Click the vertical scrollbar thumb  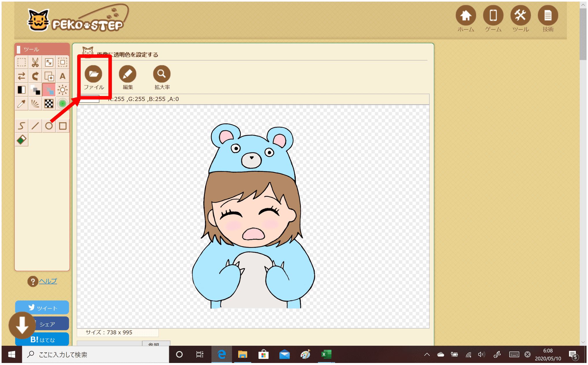[583, 34]
